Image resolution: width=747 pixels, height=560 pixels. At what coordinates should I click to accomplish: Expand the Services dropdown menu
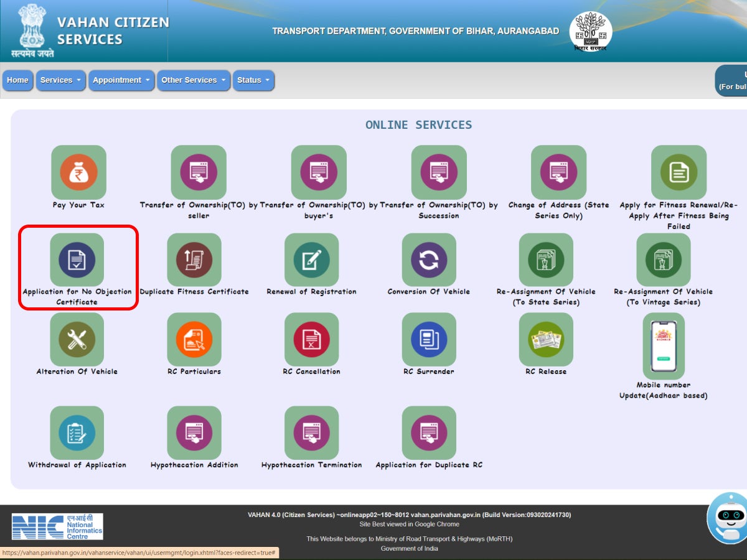pos(61,80)
